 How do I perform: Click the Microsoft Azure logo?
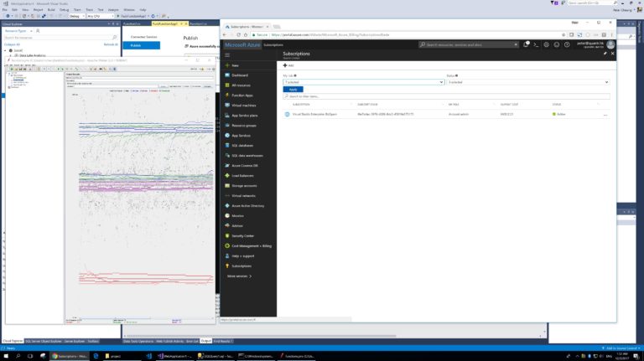click(242, 44)
